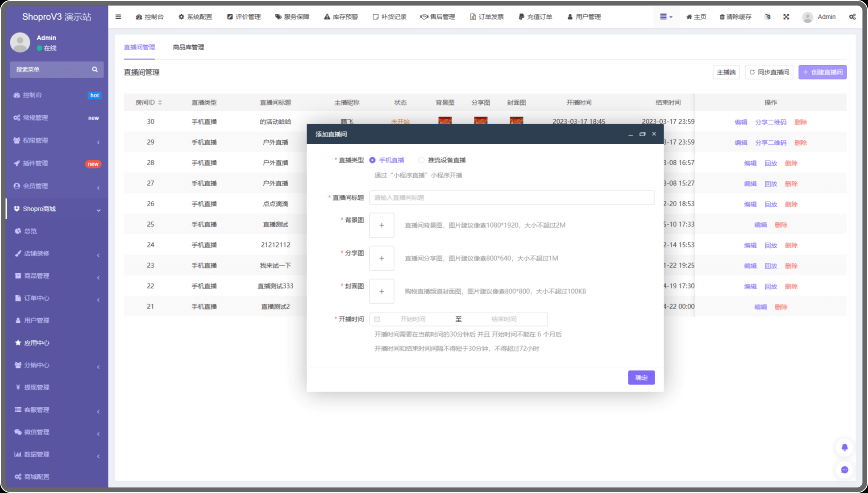Click the hamburger menu collapse icon

point(118,17)
